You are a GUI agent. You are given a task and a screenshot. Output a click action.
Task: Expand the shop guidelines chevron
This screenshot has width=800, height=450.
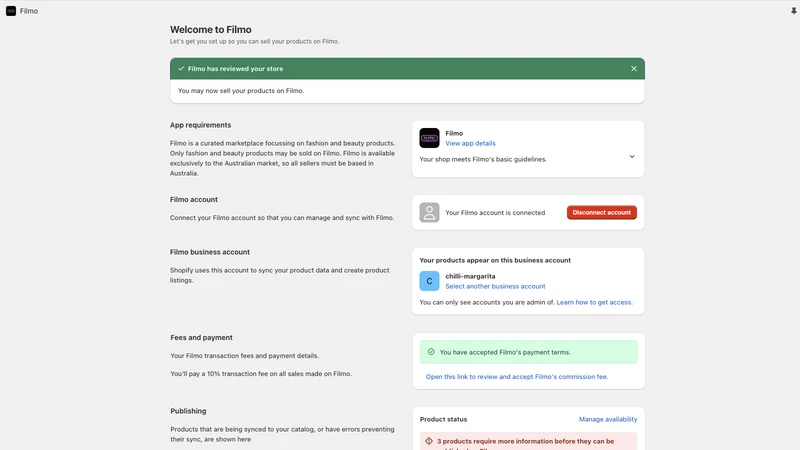click(632, 157)
